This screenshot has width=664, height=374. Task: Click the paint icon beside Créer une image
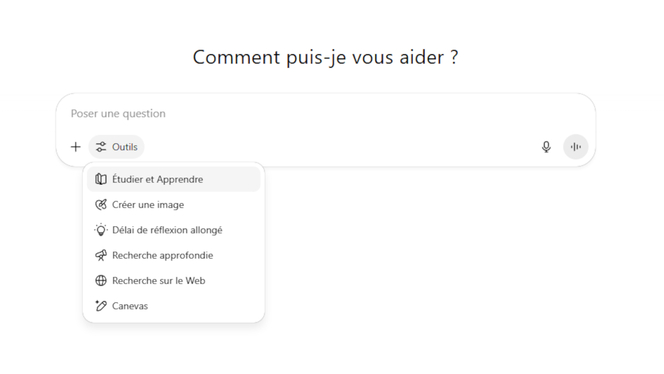[101, 205]
